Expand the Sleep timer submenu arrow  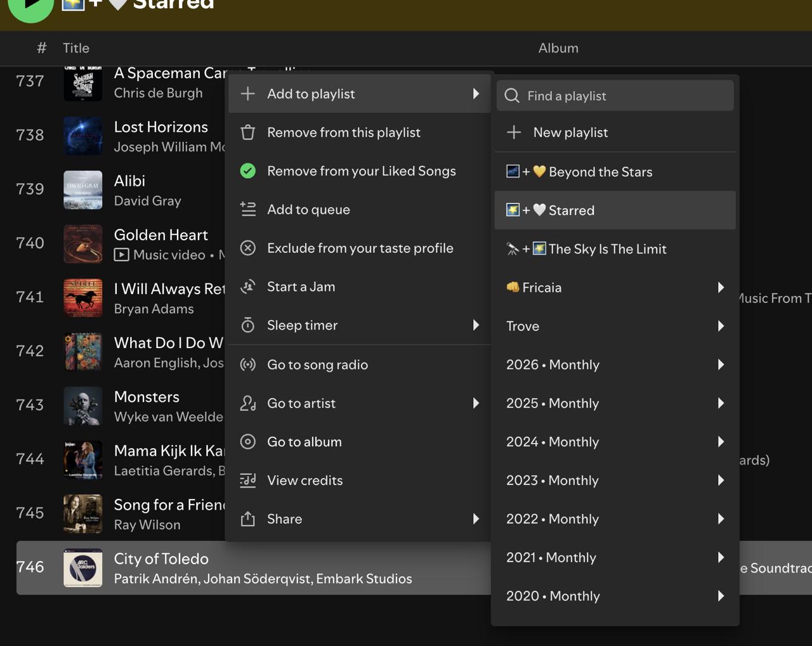click(476, 325)
